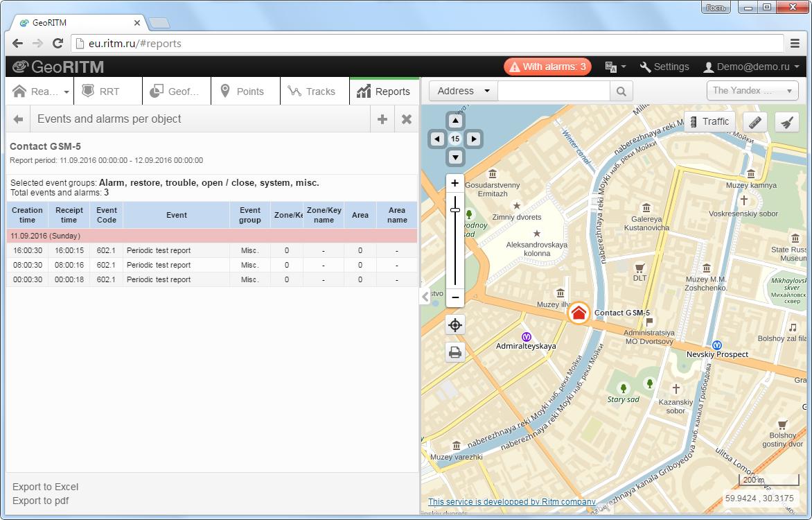Viewport: 812px width, 520px height.
Task: Pan the map right
Action: (x=473, y=139)
